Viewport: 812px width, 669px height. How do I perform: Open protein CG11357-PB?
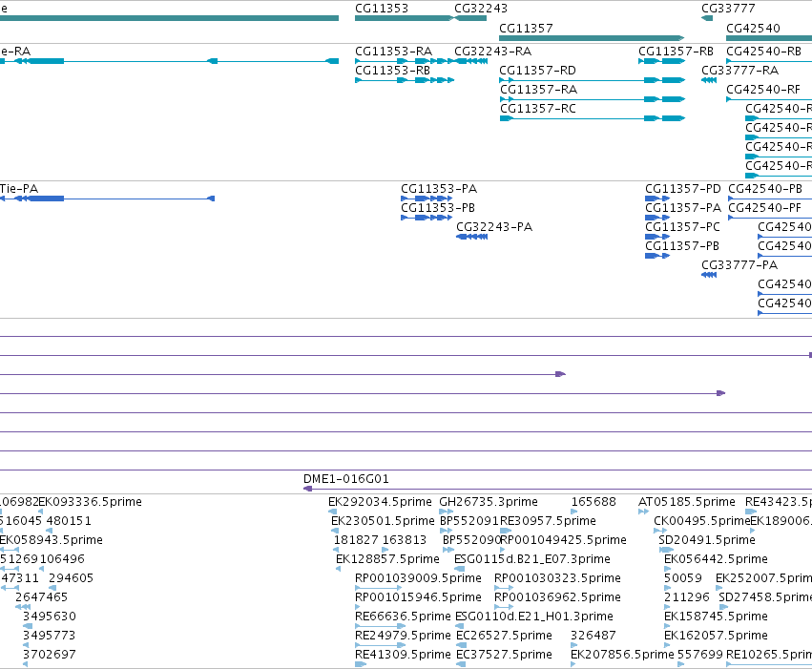pos(682,246)
